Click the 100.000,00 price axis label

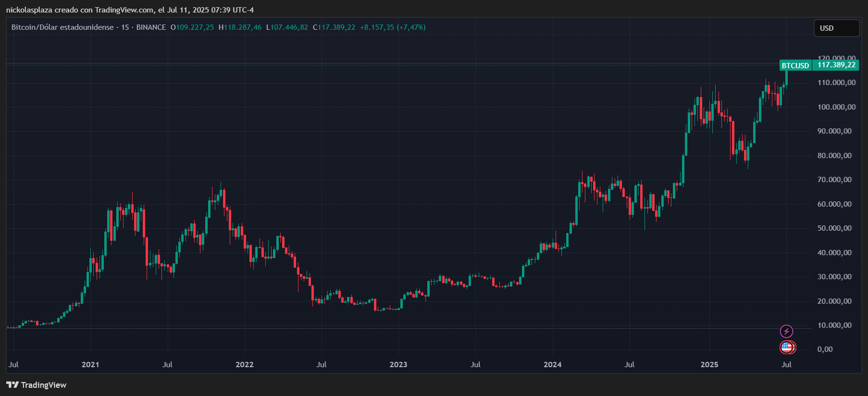point(836,107)
